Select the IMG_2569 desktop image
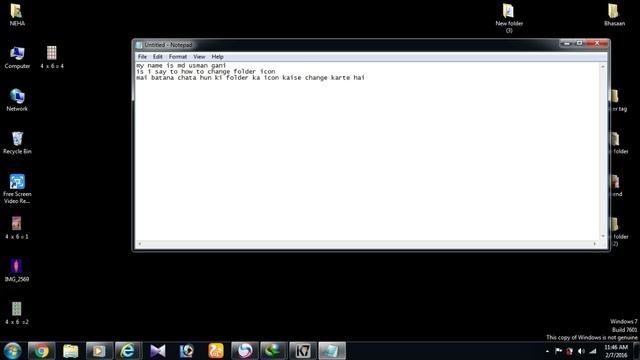Screen dimensions: 640x360 pos(17,270)
